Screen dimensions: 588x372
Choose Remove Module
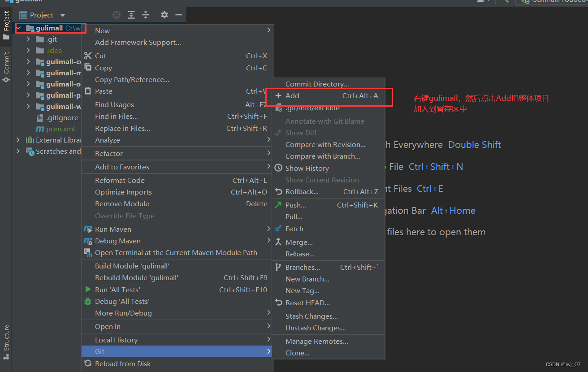pyautogui.click(x=177, y=203)
